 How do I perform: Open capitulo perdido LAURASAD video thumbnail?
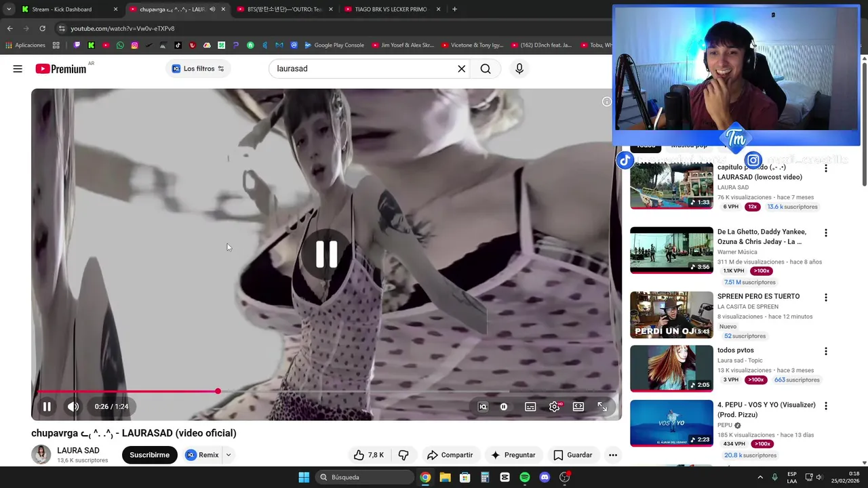(671, 186)
